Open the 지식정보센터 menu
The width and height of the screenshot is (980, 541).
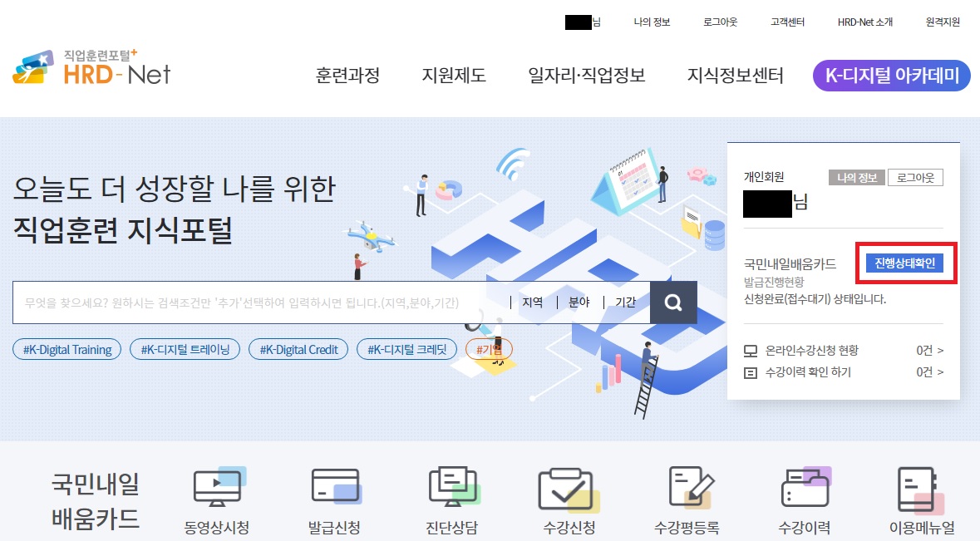click(735, 76)
